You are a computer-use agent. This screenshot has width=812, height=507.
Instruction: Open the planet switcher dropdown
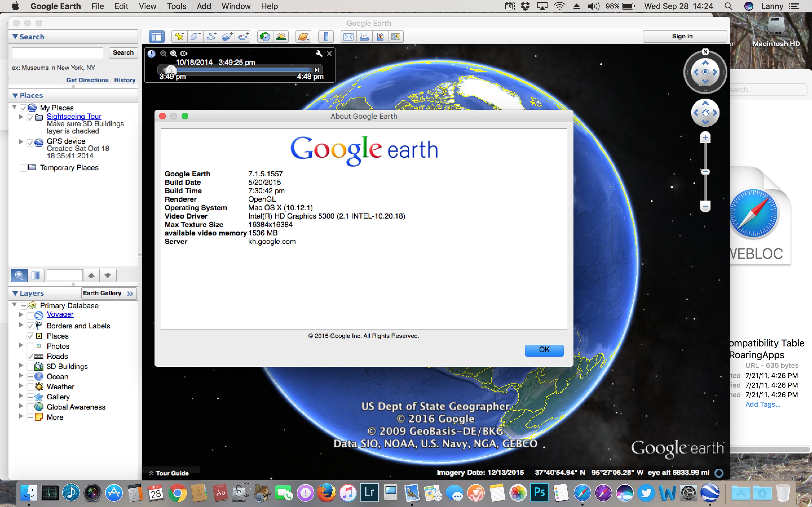click(303, 37)
